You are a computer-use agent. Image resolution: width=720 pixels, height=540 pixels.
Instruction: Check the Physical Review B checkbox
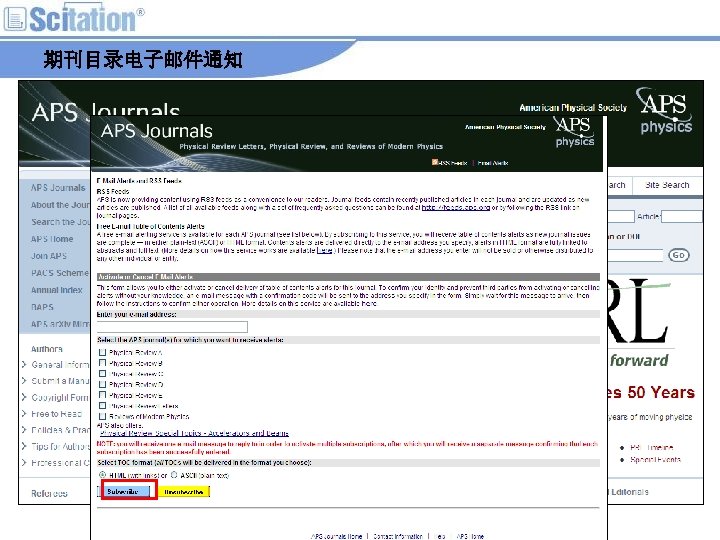point(102,363)
